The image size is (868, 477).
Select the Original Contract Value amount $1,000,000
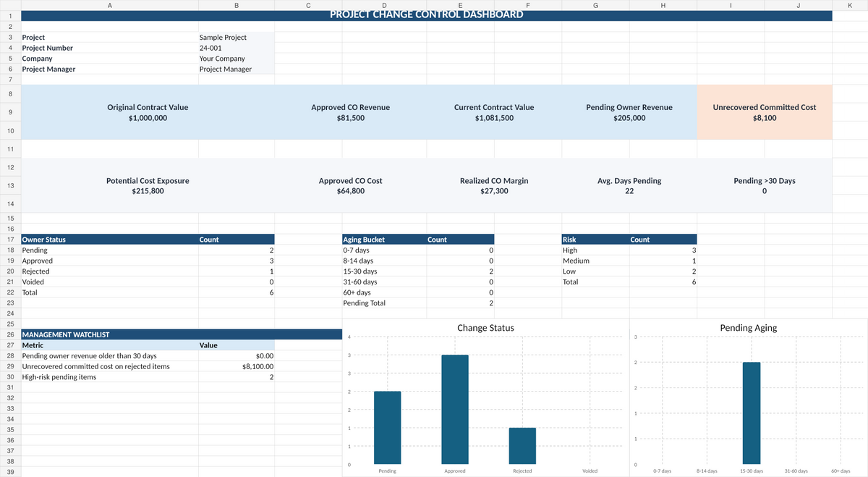tap(148, 118)
